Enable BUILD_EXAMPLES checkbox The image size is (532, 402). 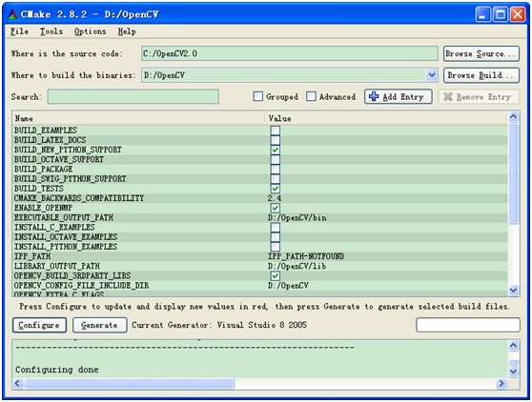(276, 131)
